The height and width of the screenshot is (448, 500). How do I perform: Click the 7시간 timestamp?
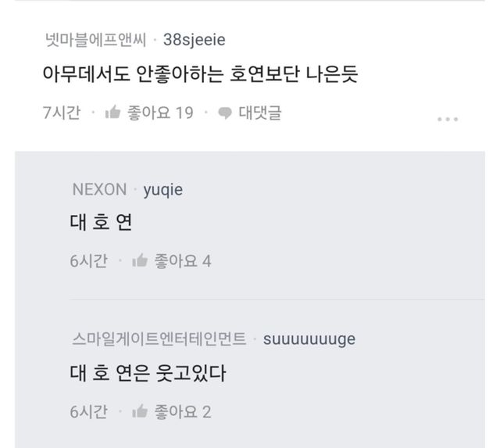62,113
